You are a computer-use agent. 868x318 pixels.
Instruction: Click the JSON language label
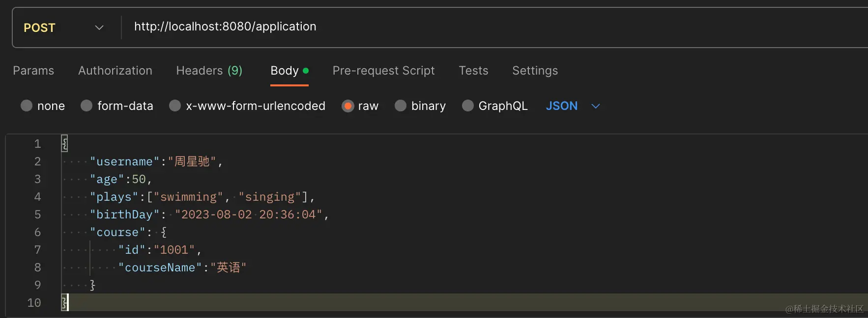(x=561, y=106)
